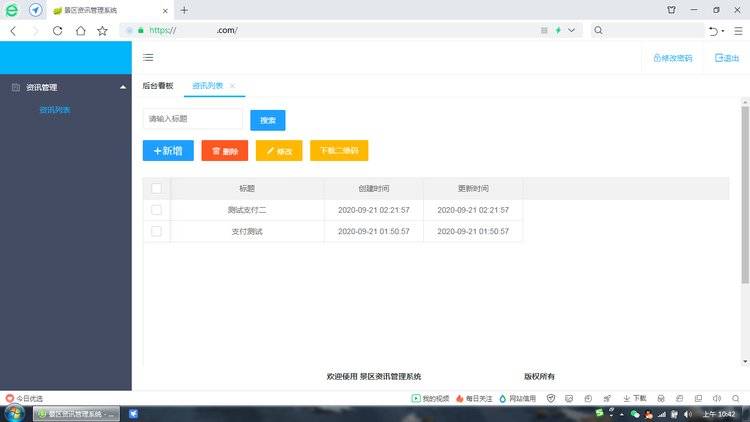This screenshot has height=422, width=750.
Task: Check the box for 支付测试 row
Action: pyautogui.click(x=156, y=231)
